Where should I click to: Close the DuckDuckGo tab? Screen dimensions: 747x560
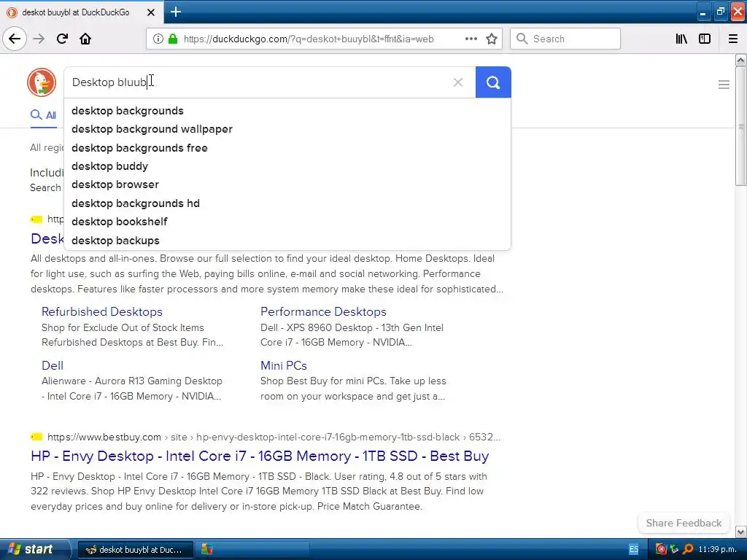[x=150, y=12]
